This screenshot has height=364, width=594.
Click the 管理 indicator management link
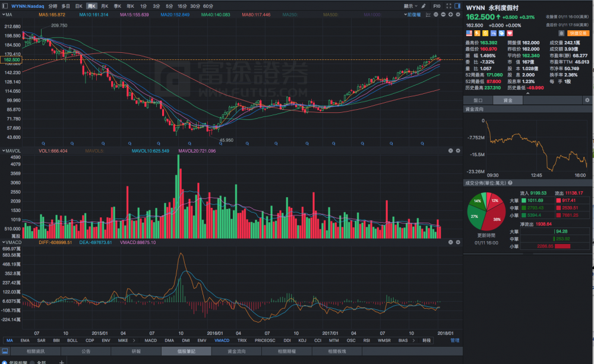[x=454, y=340]
